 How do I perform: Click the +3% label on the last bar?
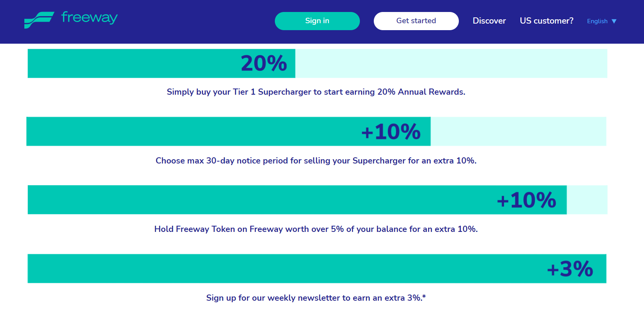[570, 269]
